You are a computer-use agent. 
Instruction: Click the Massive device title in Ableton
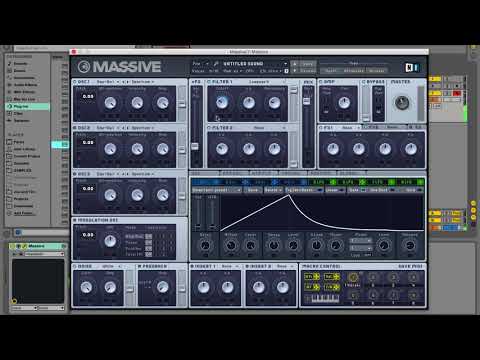(37, 246)
